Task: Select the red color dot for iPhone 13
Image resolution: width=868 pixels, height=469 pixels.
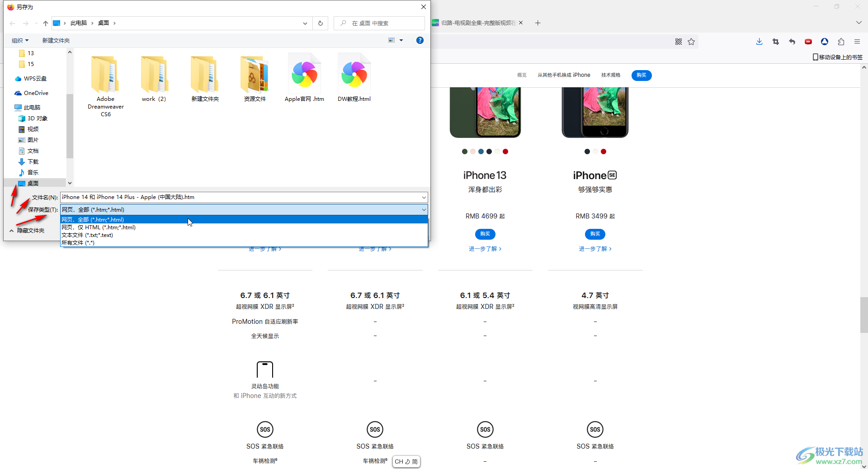Action: 505,152
